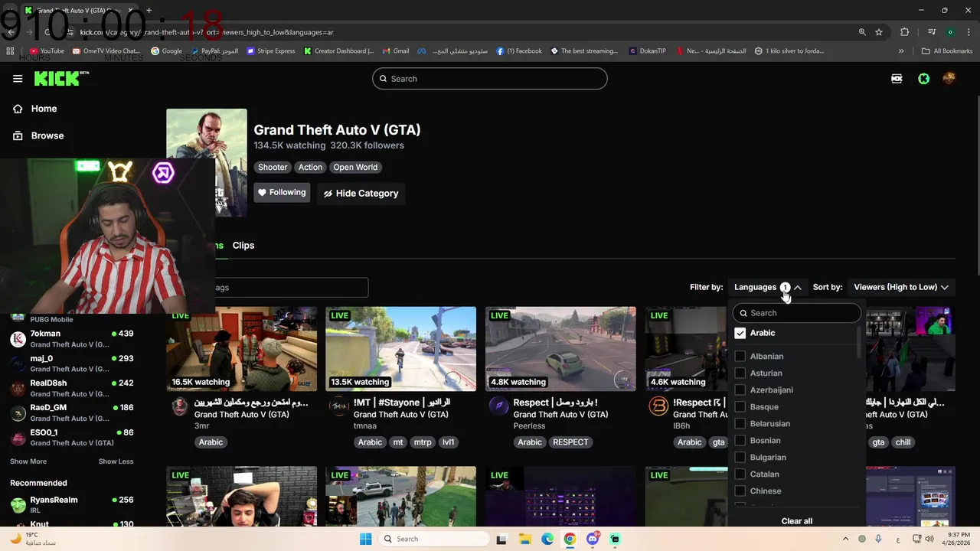980x551 pixels.
Task: Open 16.5K watching stream thumbnail
Action: (x=242, y=349)
